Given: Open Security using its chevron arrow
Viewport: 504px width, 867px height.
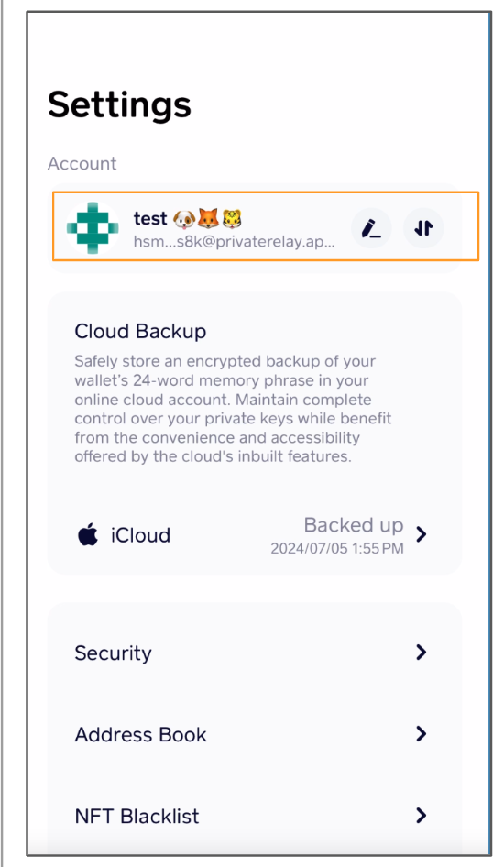Looking at the screenshot, I should pyautogui.click(x=422, y=653).
